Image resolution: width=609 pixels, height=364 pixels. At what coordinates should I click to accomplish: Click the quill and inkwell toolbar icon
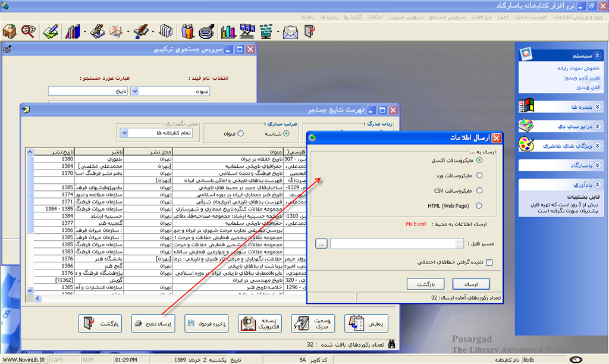click(x=140, y=31)
